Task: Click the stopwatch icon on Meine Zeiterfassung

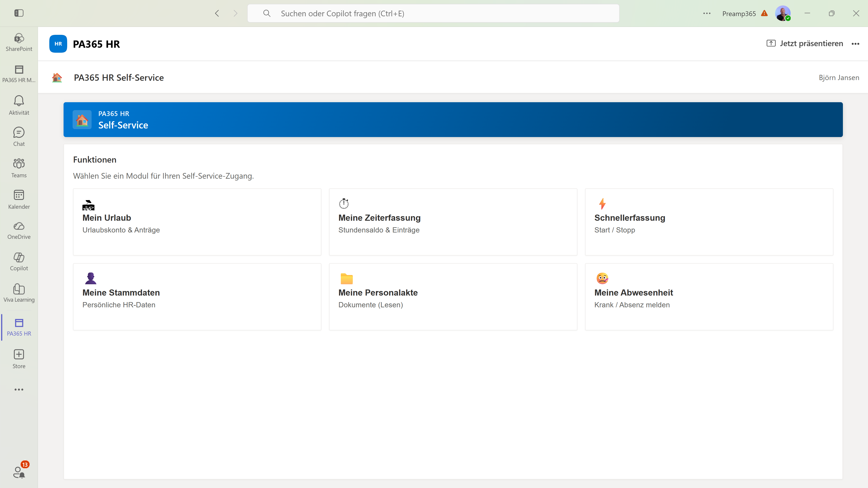Action: (344, 204)
